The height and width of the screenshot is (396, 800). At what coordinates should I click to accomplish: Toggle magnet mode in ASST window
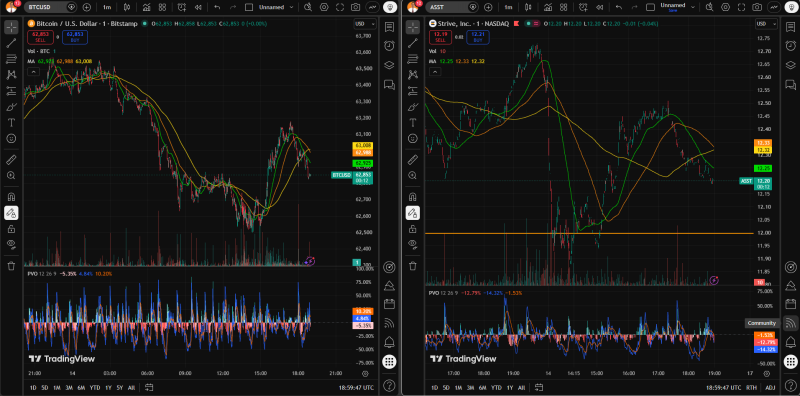(x=413, y=197)
